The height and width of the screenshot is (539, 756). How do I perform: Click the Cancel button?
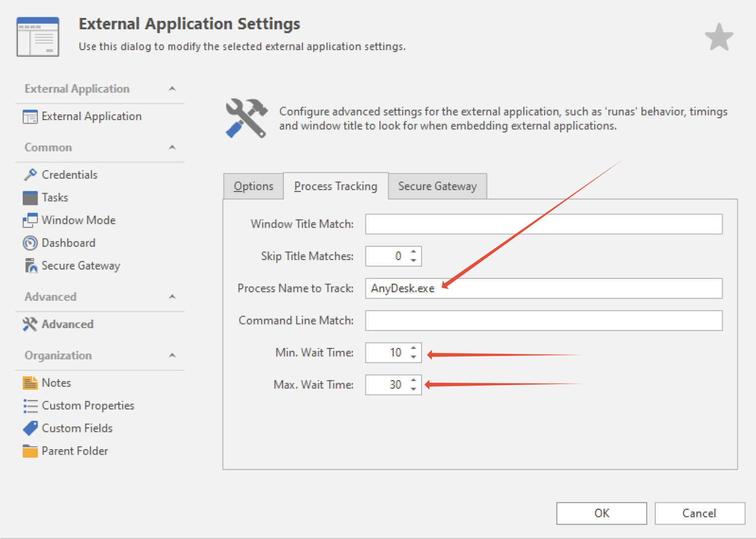pyautogui.click(x=699, y=513)
